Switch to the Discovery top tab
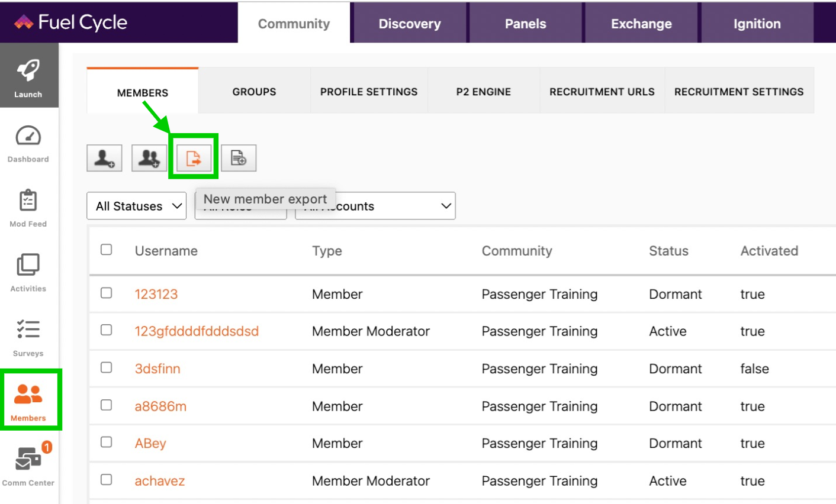 click(x=410, y=23)
